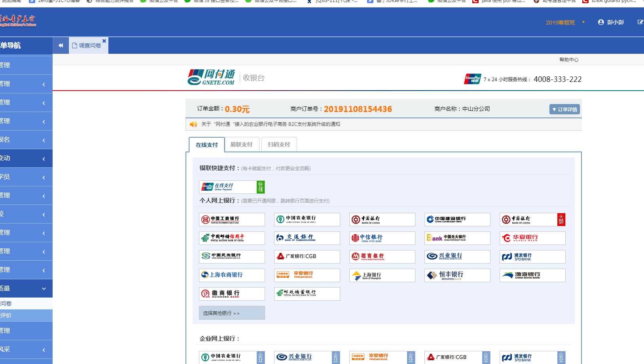Viewport: 644px width, 364px height.
Task: Select 中国光大银行 bank logo
Action: point(457,238)
